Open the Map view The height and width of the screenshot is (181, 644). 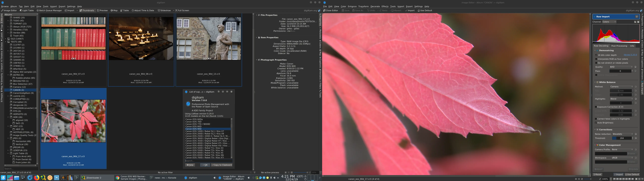[114, 10]
